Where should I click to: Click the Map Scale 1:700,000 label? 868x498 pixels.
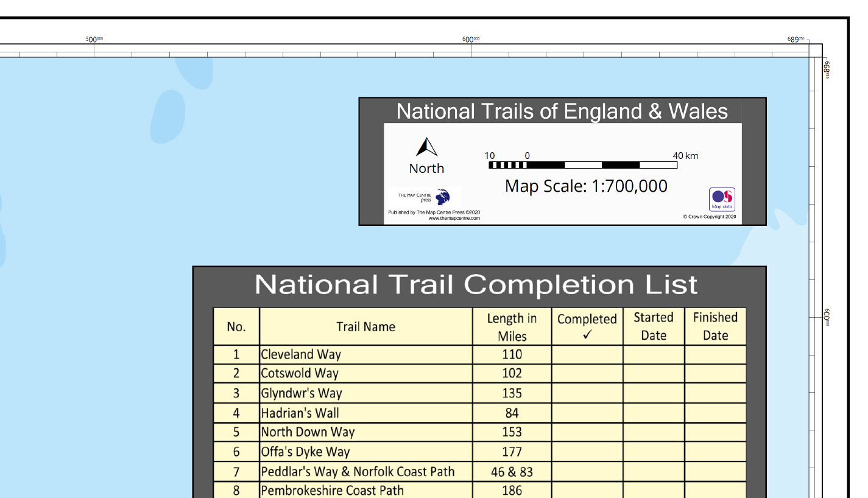[586, 186]
